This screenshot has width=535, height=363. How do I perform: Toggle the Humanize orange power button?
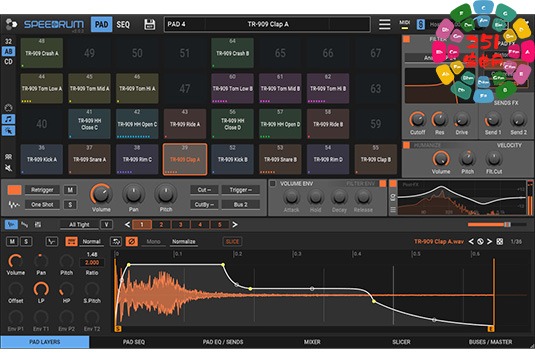407,145
